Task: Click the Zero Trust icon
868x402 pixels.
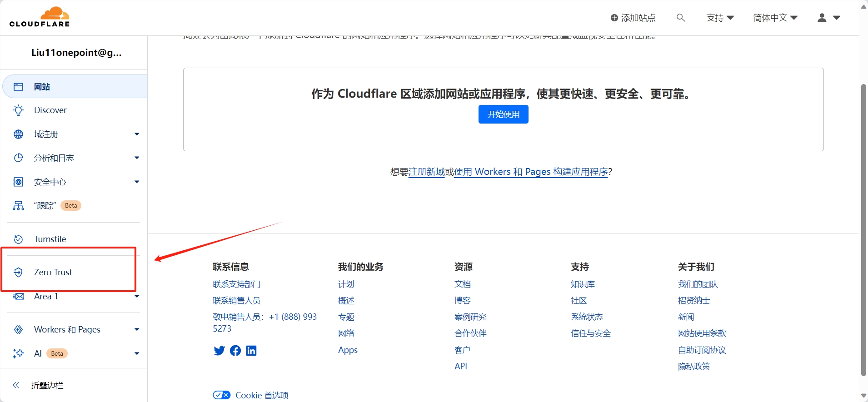Action: [x=18, y=272]
